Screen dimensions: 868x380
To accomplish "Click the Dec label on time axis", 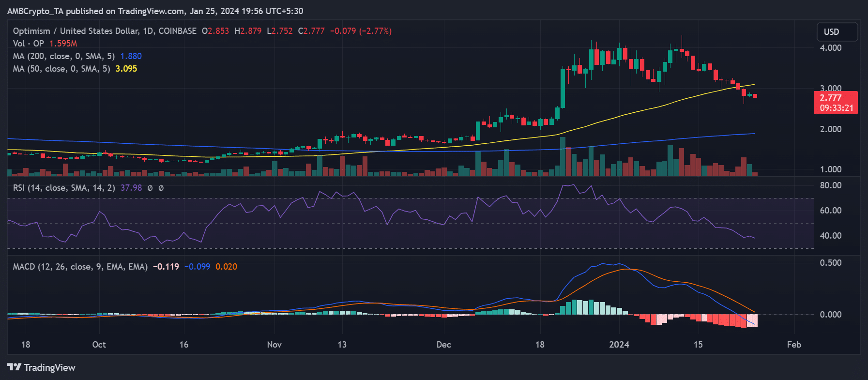I will click(x=443, y=345).
